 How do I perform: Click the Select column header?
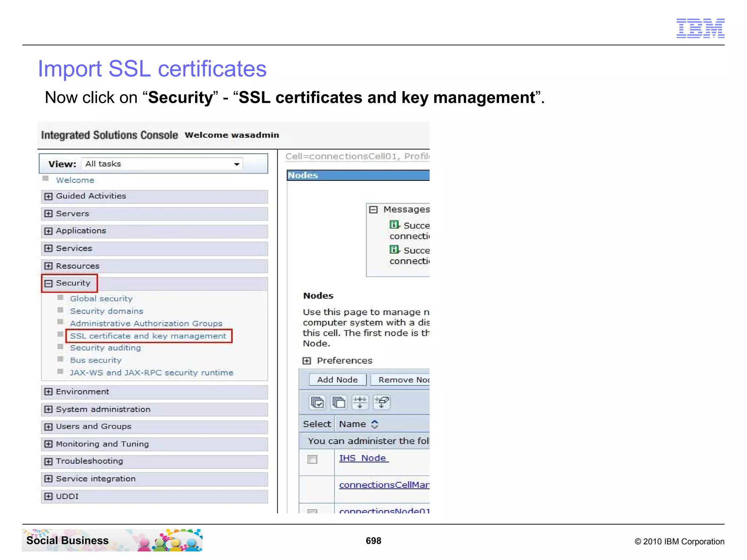coord(317,424)
